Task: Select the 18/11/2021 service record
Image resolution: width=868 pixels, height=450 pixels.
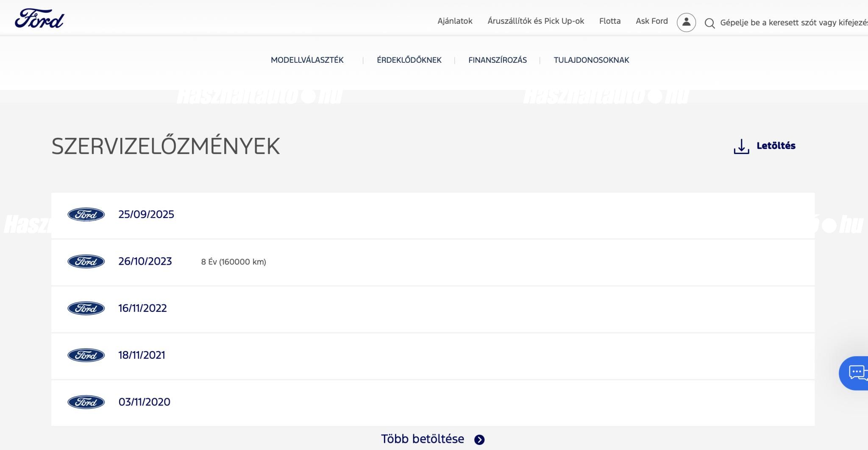Action: (x=433, y=356)
